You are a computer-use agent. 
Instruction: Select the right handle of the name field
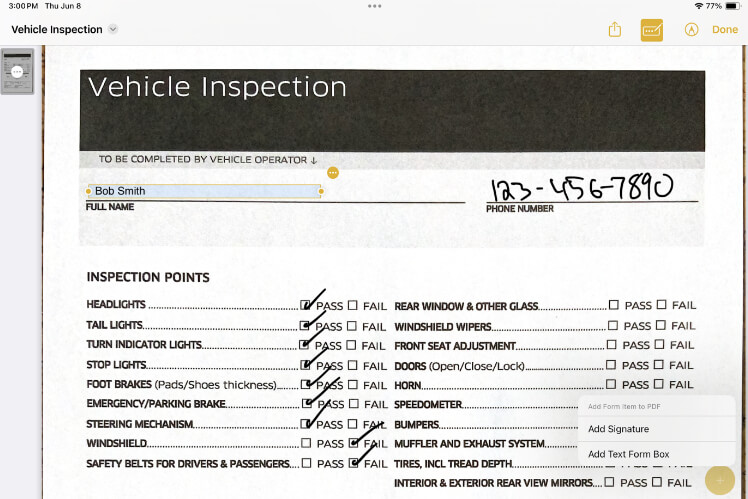[x=321, y=191]
